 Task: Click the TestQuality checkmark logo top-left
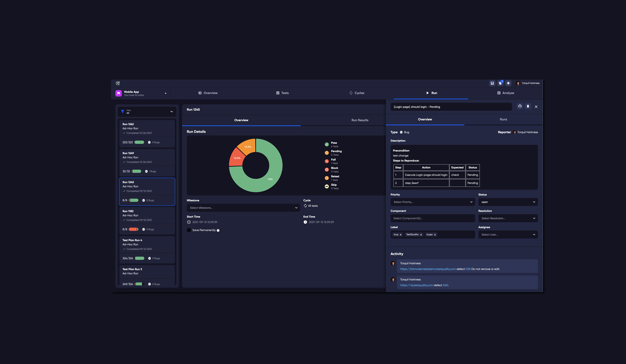[x=118, y=83]
